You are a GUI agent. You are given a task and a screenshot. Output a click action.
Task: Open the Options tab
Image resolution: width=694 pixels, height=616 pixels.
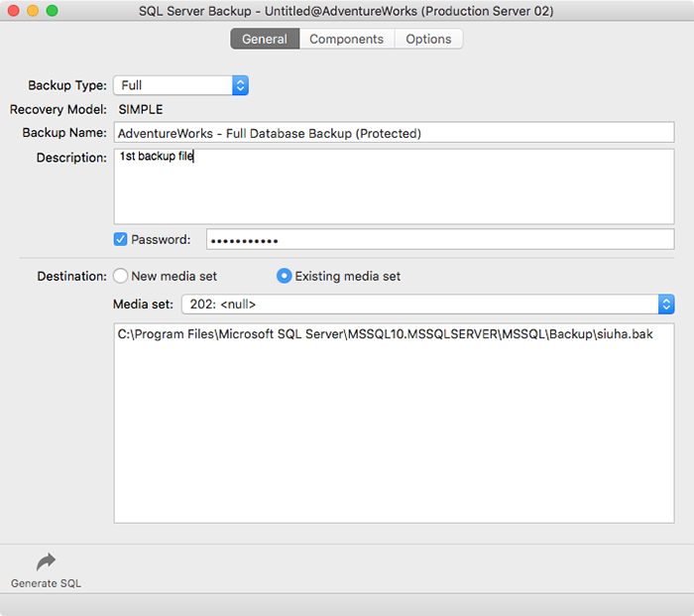coord(428,39)
